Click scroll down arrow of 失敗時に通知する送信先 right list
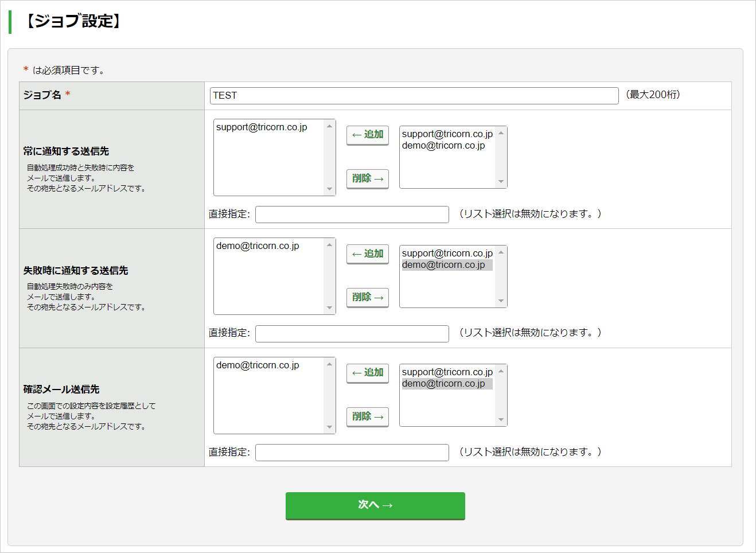Screen dimensions: 756x553 pos(501,301)
